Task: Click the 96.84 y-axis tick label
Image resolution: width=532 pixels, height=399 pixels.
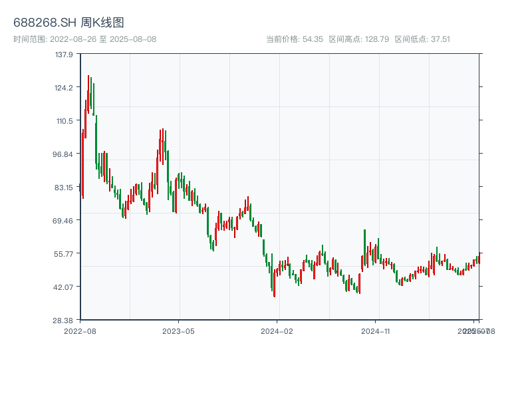Action: click(x=64, y=154)
